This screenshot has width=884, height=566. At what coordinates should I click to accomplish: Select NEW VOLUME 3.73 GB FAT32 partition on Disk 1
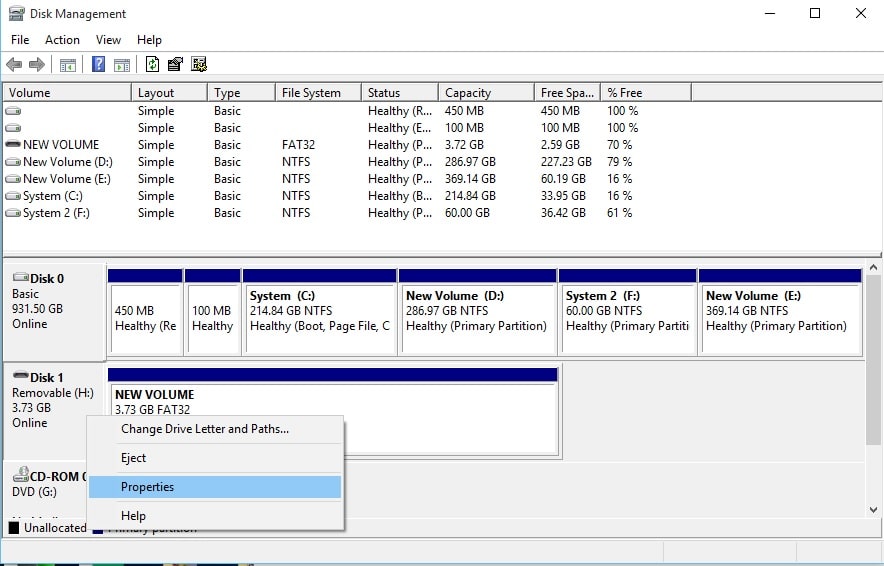pyautogui.click(x=333, y=412)
